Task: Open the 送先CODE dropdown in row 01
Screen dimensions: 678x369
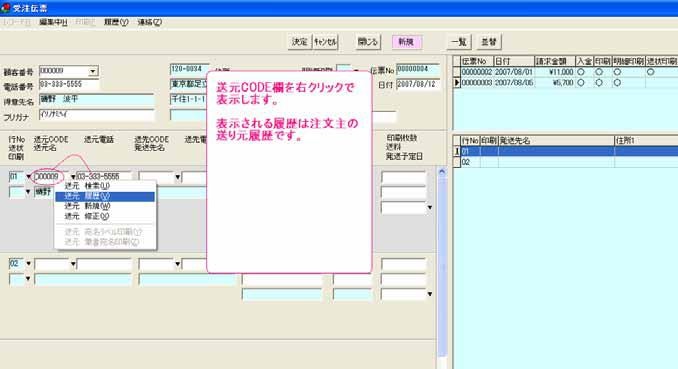Action: [x=177, y=177]
